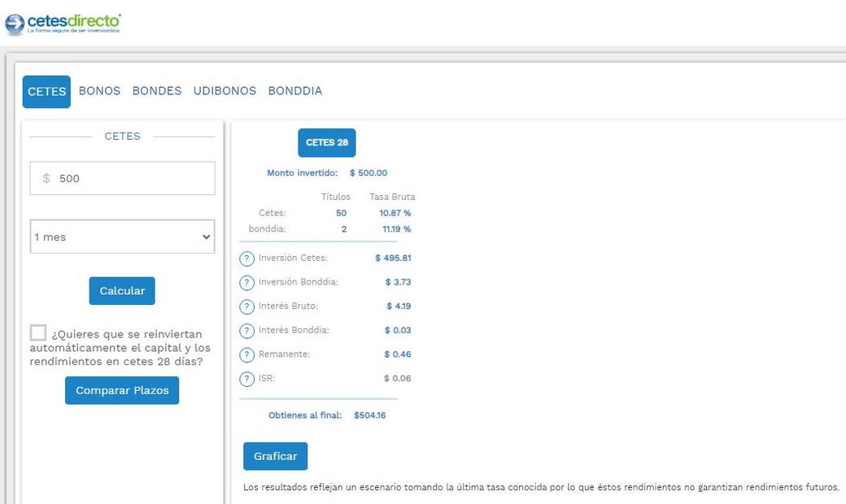The image size is (846, 504).
Task: Click the disclaimer text about rendimientos futuros
Action: [541, 487]
